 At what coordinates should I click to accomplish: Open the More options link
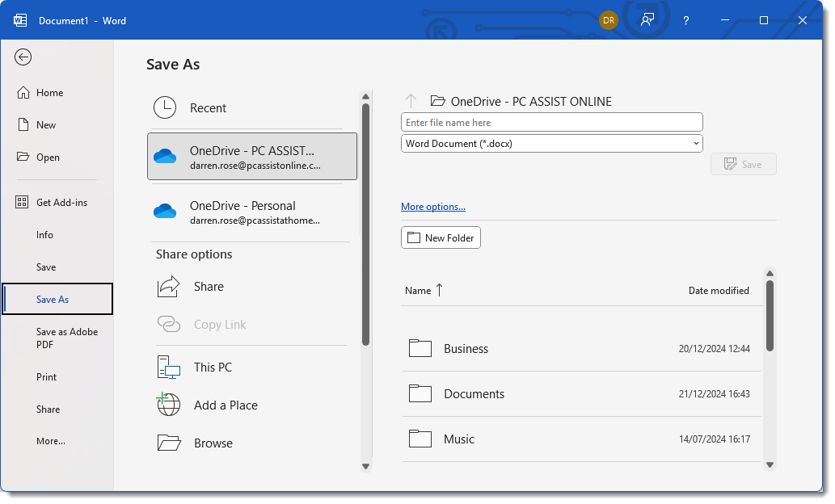coord(433,207)
